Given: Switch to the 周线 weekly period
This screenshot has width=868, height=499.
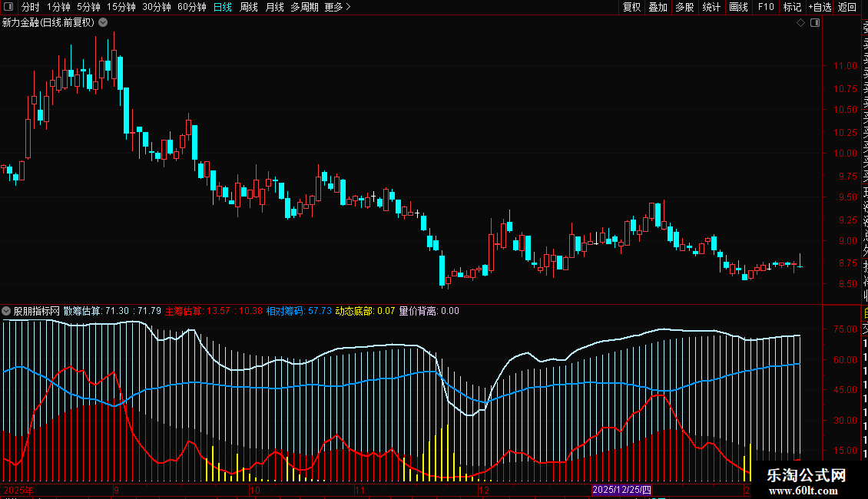Looking at the screenshot, I should click(249, 8).
